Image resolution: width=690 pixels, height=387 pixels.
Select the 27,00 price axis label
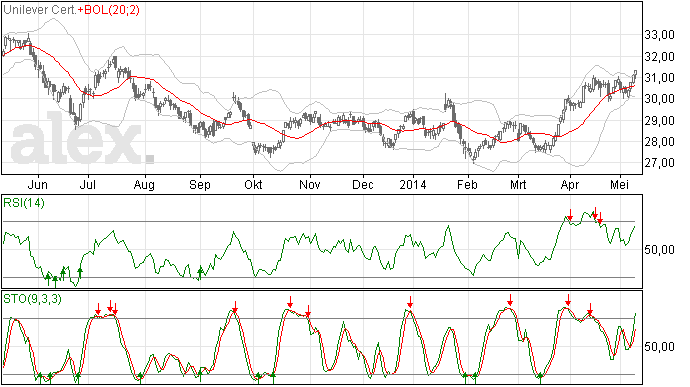coord(659,163)
